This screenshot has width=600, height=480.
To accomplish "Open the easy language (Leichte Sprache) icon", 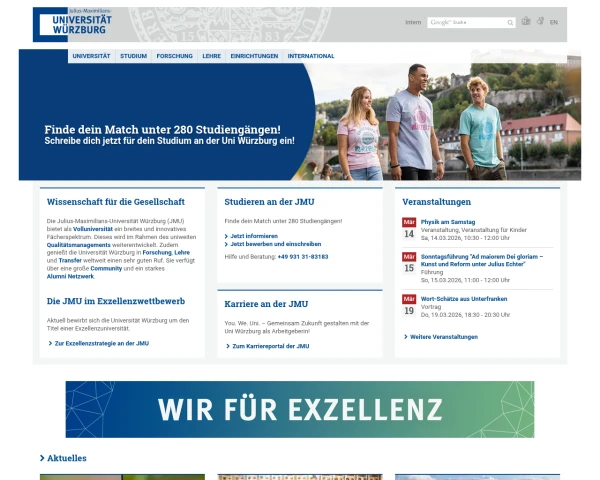I will (526, 21).
